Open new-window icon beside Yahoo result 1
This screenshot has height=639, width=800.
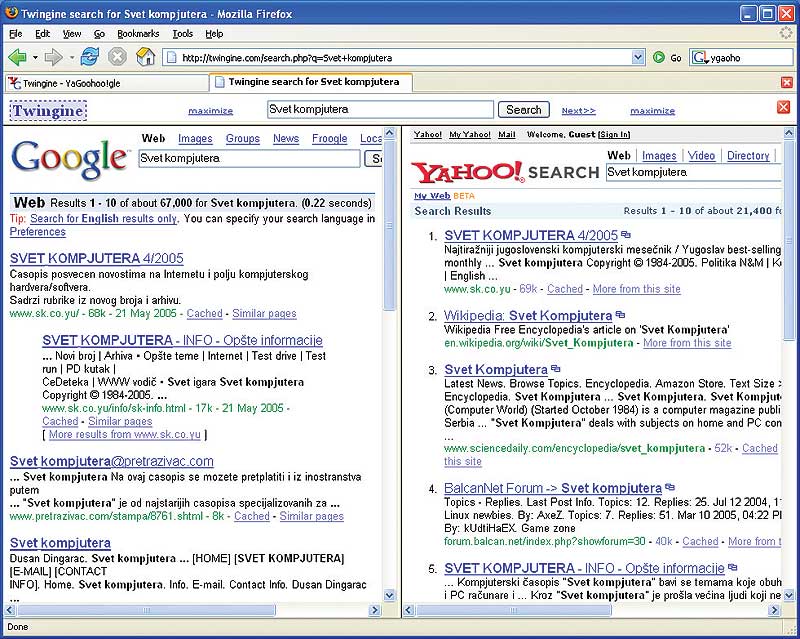(x=626, y=235)
